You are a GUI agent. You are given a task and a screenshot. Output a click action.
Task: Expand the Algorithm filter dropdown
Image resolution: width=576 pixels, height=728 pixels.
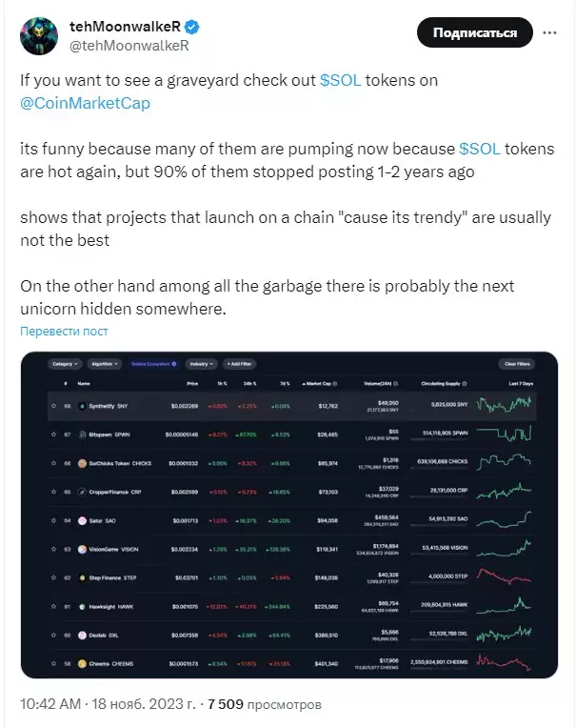point(105,364)
